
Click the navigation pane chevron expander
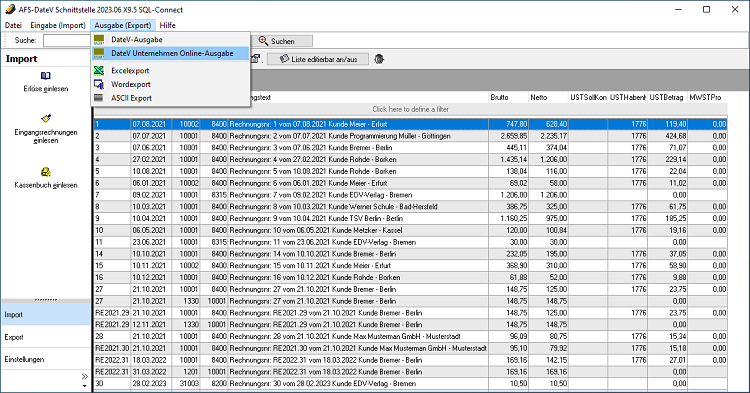point(85,377)
